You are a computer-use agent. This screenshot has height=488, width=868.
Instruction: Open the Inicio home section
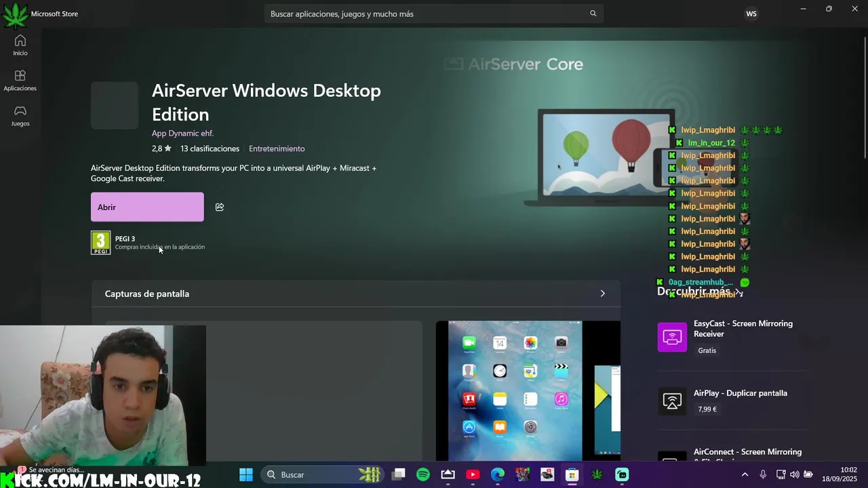pyautogui.click(x=20, y=45)
